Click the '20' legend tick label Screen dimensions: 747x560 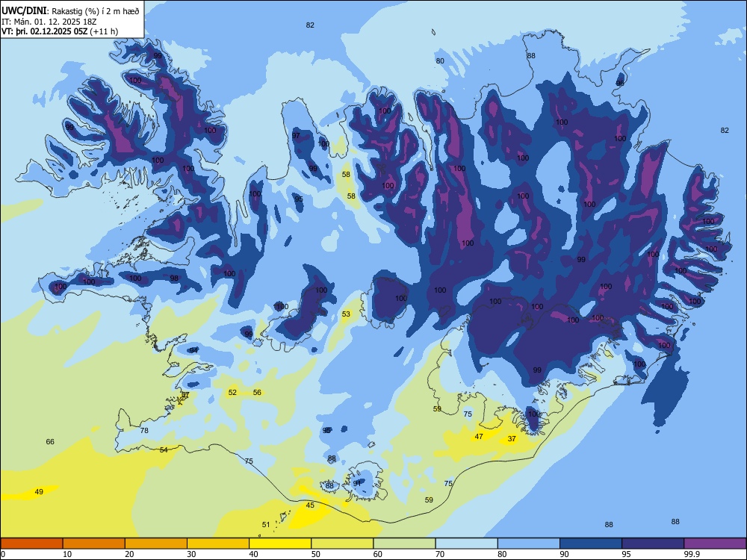129,554
